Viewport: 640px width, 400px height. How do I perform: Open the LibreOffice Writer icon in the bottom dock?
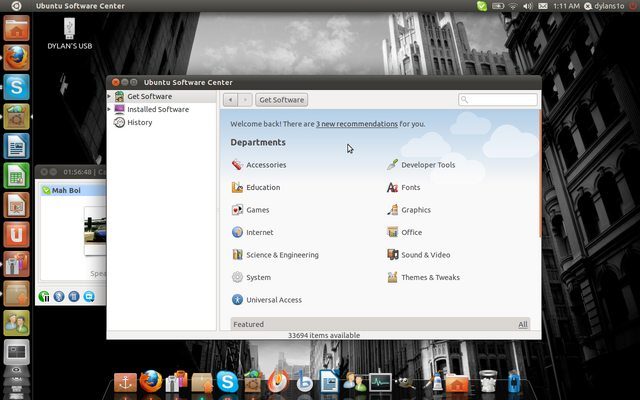pyautogui.click(x=329, y=381)
